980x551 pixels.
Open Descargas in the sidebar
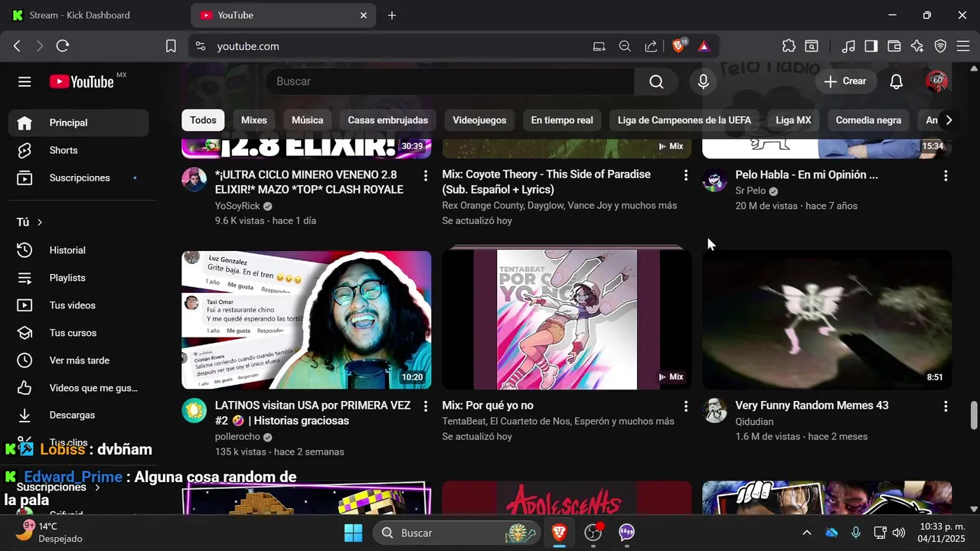tap(79, 415)
